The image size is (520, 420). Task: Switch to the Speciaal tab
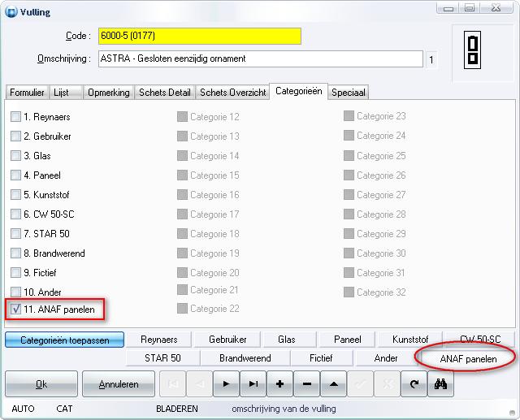pyautogui.click(x=349, y=92)
